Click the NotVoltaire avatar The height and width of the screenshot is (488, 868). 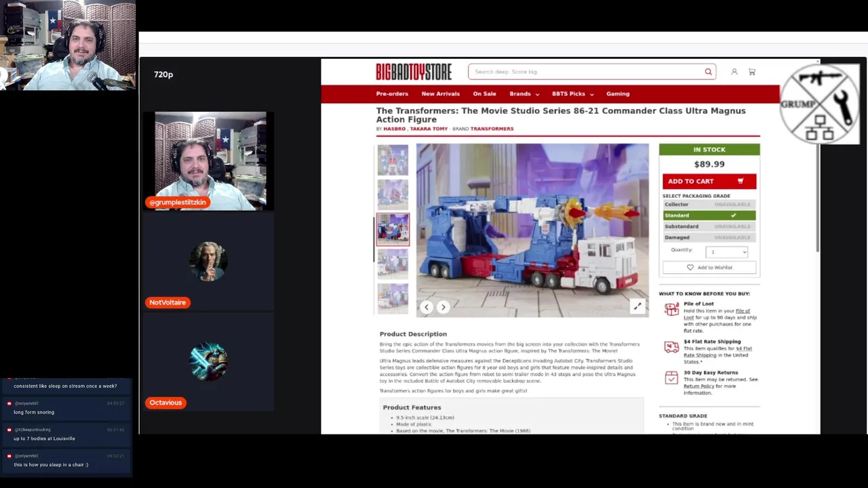(208, 261)
